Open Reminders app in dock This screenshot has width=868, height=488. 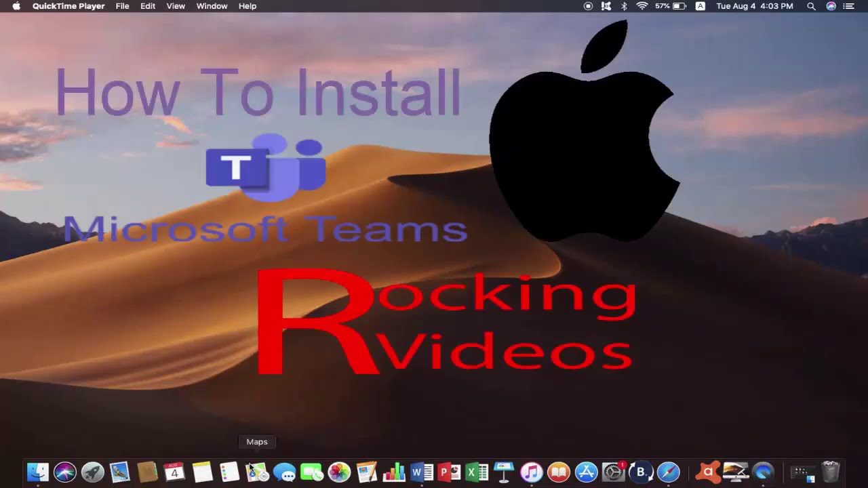point(229,472)
